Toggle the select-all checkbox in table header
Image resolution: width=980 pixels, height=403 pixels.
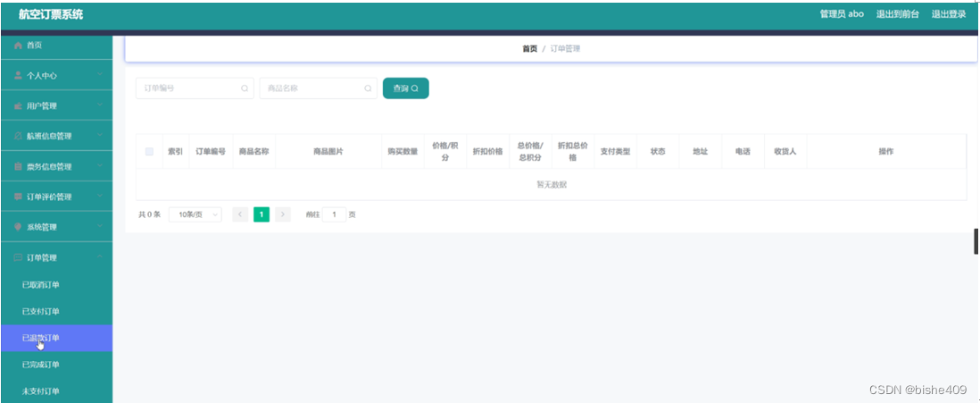point(149,151)
